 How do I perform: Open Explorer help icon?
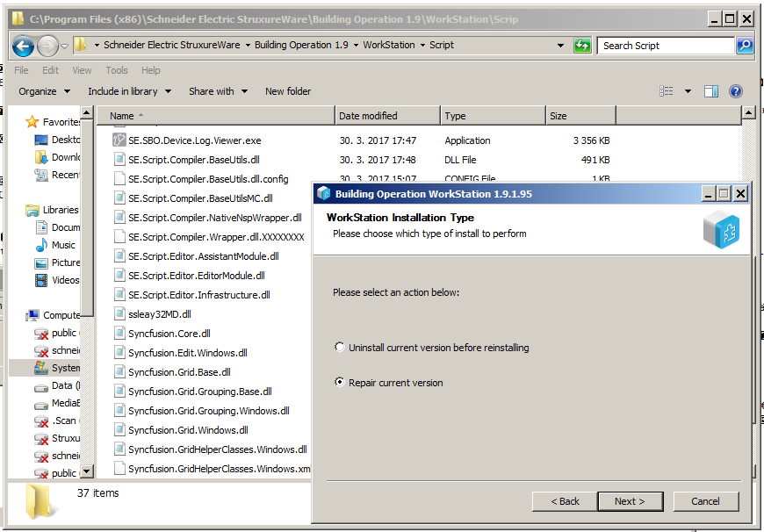tap(736, 91)
